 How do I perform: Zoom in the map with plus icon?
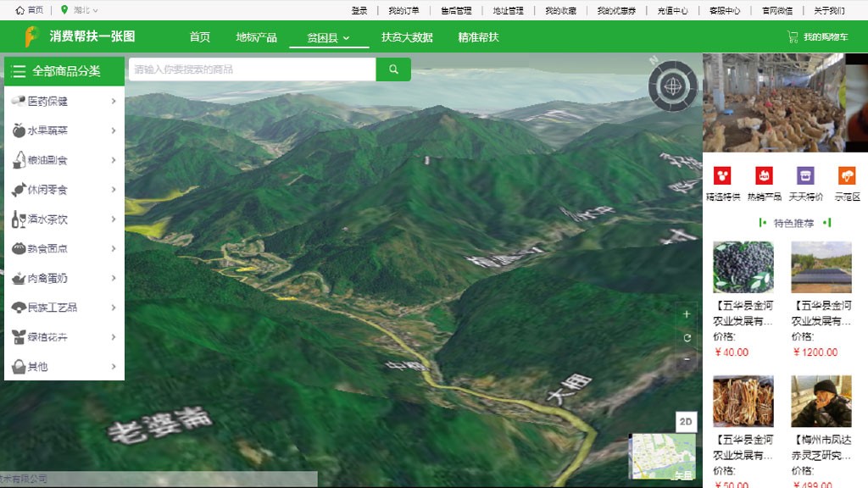pos(687,314)
